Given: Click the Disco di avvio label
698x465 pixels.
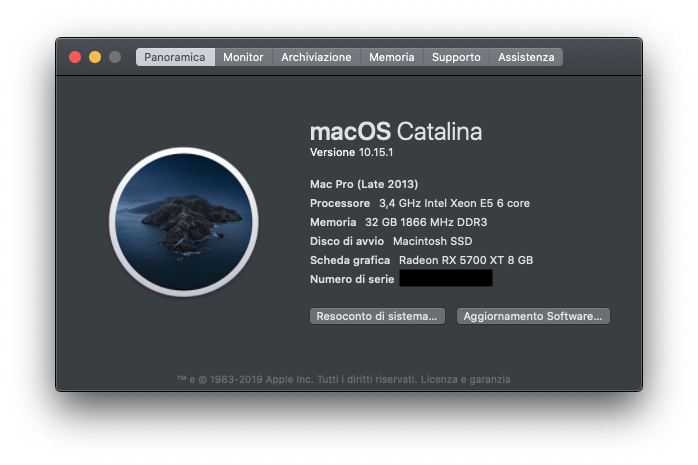Looking at the screenshot, I should coord(347,241).
